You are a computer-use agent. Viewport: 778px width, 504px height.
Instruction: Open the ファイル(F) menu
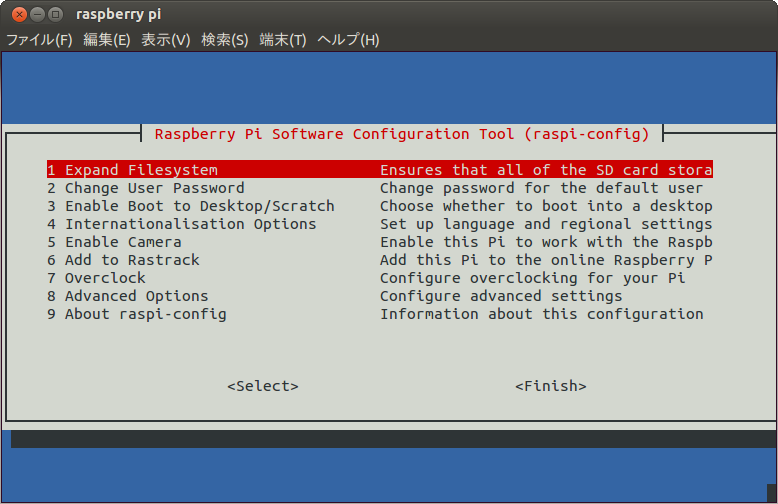39,40
